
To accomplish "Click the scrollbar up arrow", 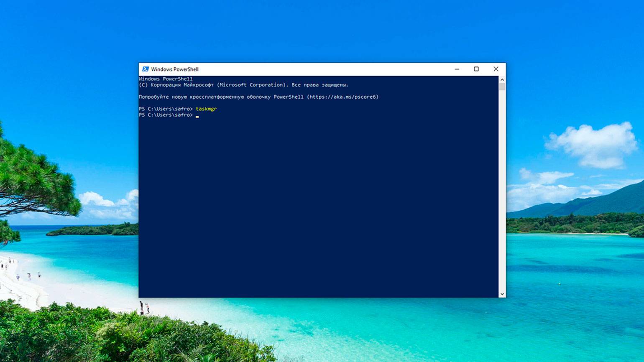I will [502, 79].
